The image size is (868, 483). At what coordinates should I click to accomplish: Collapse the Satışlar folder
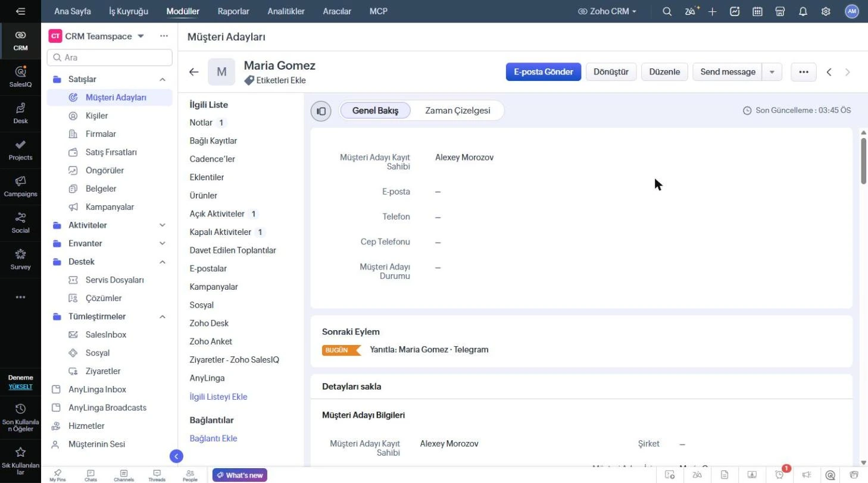pos(163,79)
